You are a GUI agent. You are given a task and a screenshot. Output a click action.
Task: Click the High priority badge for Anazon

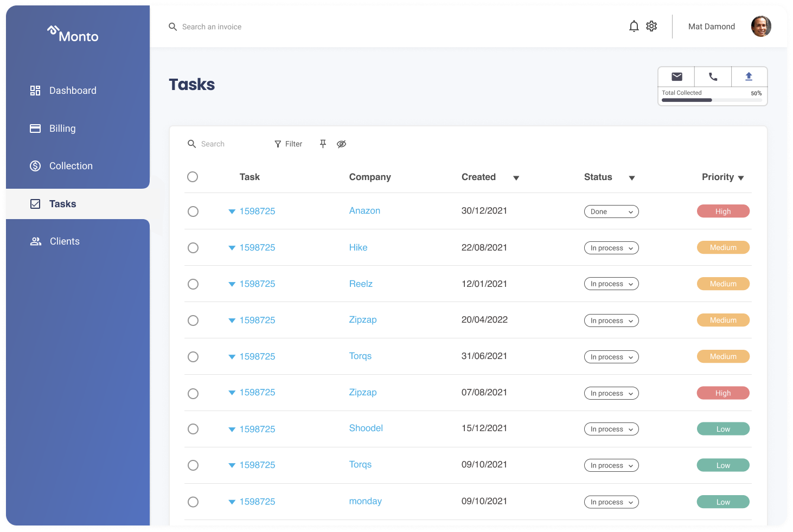coord(723,211)
